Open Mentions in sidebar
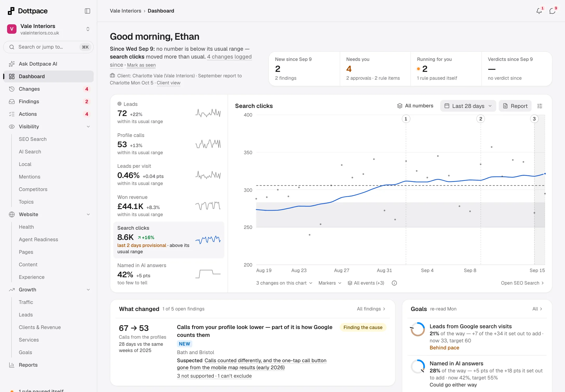Image resolution: width=565 pixels, height=392 pixels. point(30,177)
